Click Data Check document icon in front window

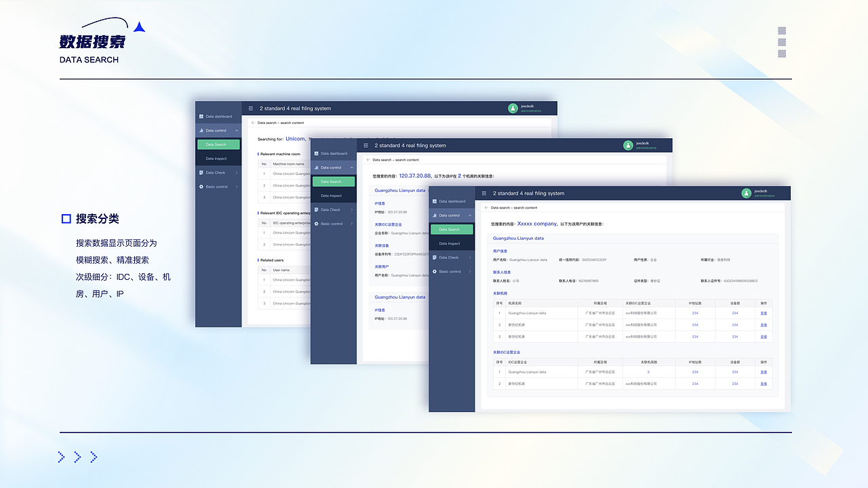tap(435, 258)
